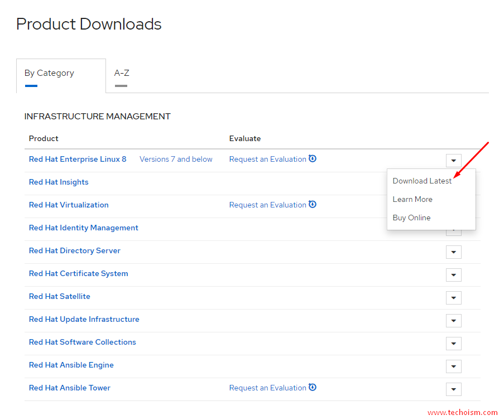Expand the Red Hat Ansible Engine dropdown
Viewport: 504px width, 420px height.
[454, 366]
